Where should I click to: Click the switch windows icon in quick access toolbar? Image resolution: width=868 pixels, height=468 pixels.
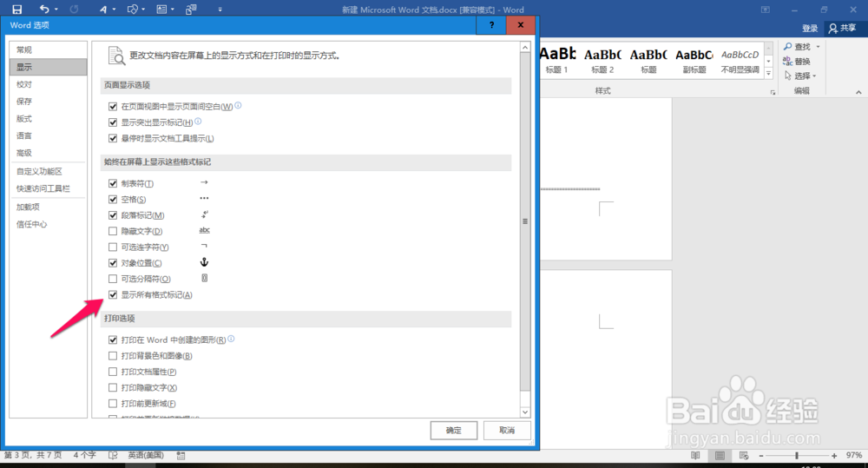pyautogui.click(x=191, y=9)
